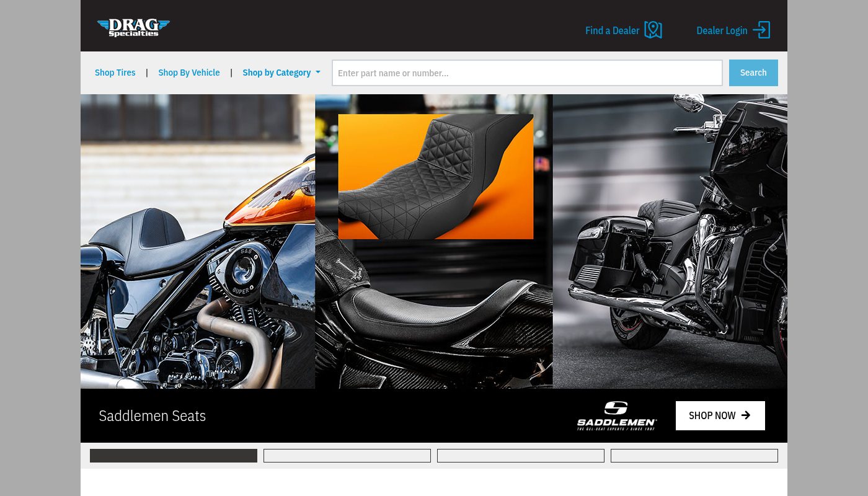Screen dimensions: 868x496
Task: Show the fourth carousel slide indicator
Action: [694, 456]
